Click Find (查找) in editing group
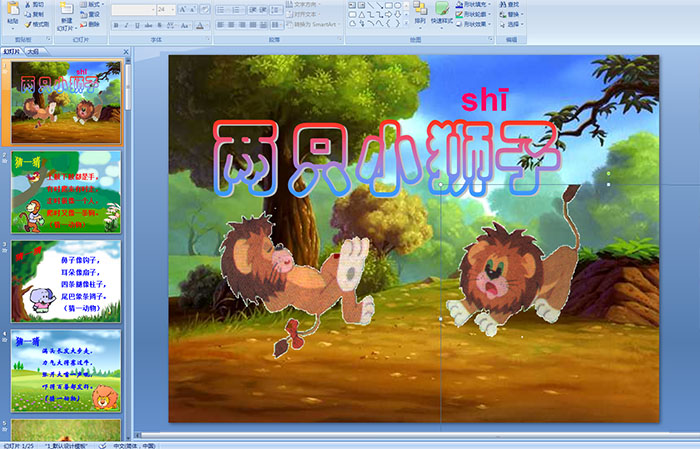Image resolution: width=700 pixels, height=449 pixels. coord(509,4)
